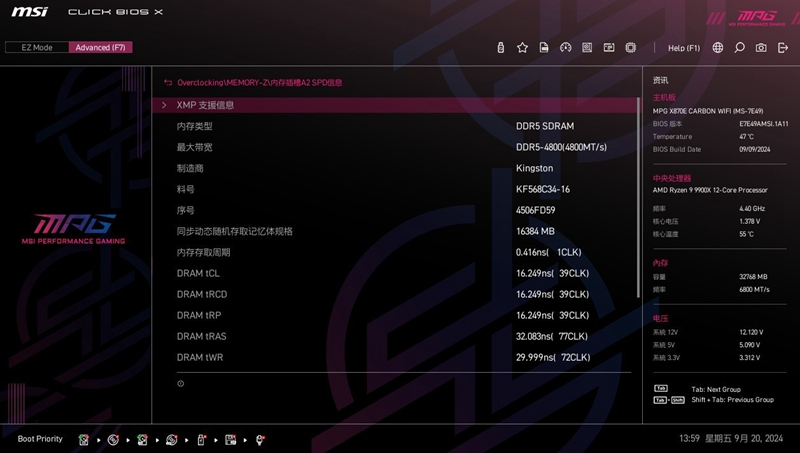Change language with the globe icon
Image resolution: width=800 pixels, height=453 pixels.
718,48
